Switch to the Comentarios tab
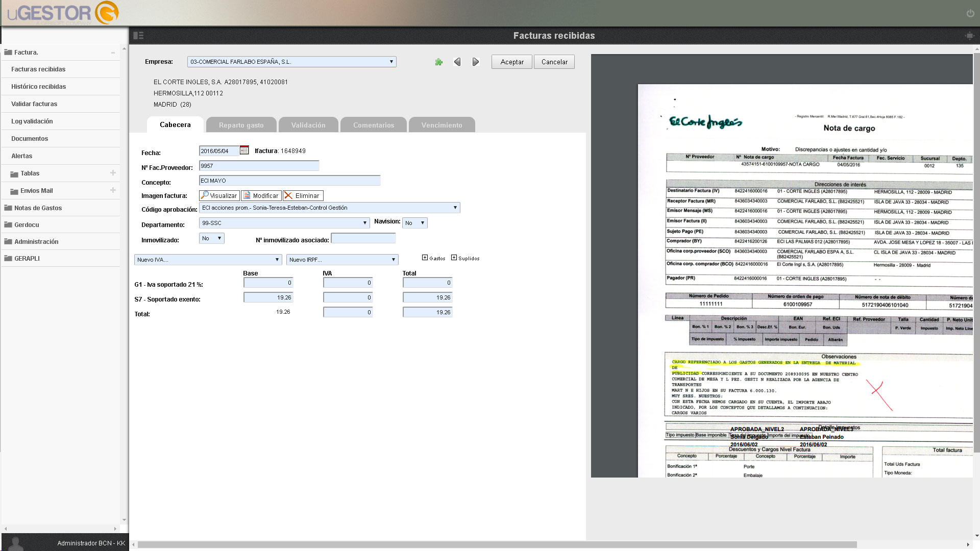This screenshot has height=551, width=980. pos(374,125)
